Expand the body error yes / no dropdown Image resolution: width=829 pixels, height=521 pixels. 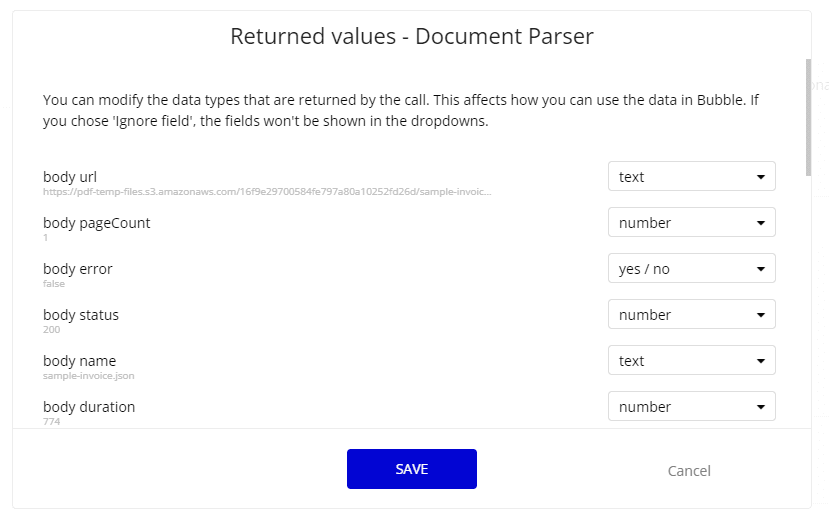pos(691,269)
